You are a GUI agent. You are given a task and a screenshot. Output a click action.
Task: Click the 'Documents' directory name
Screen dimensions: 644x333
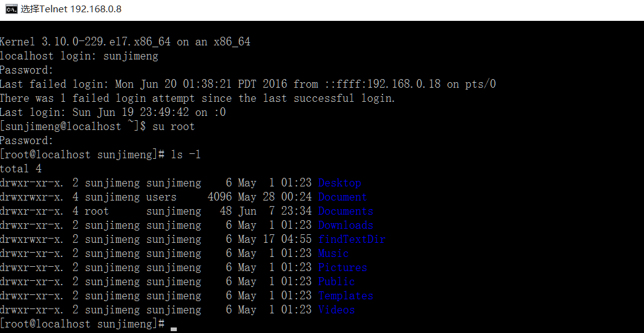(x=346, y=211)
